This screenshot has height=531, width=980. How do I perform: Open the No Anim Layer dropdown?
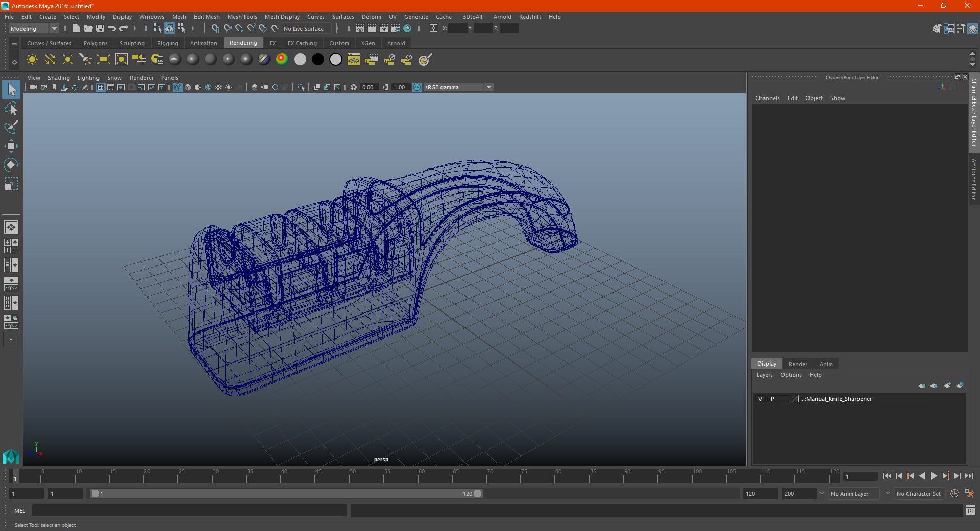[x=854, y=494]
